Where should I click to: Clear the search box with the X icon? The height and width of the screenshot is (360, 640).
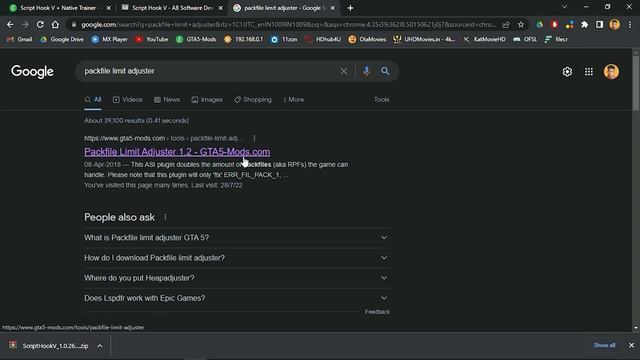[344, 71]
